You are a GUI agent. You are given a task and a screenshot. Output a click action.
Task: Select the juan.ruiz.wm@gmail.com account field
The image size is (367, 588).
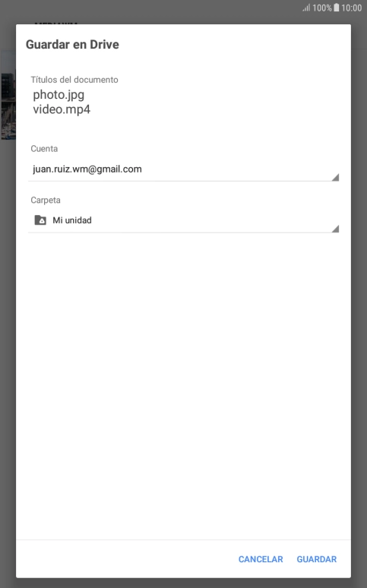pyautogui.click(x=184, y=169)
